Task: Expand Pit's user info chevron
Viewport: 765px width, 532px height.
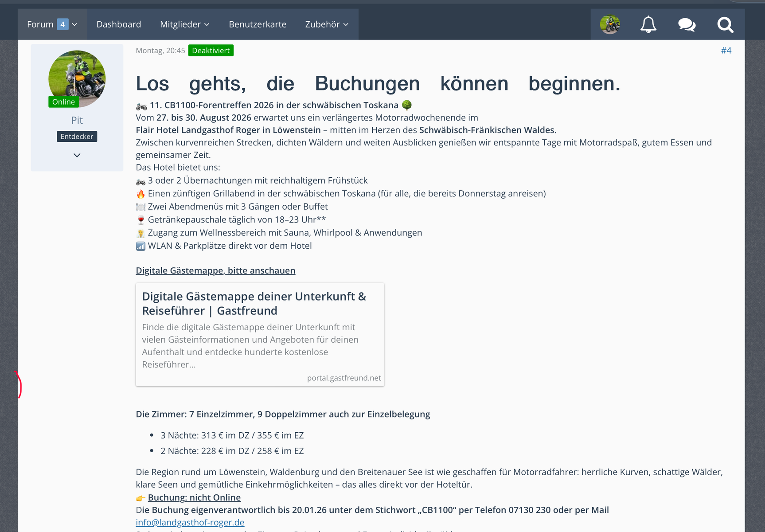Action: point(77,155)
